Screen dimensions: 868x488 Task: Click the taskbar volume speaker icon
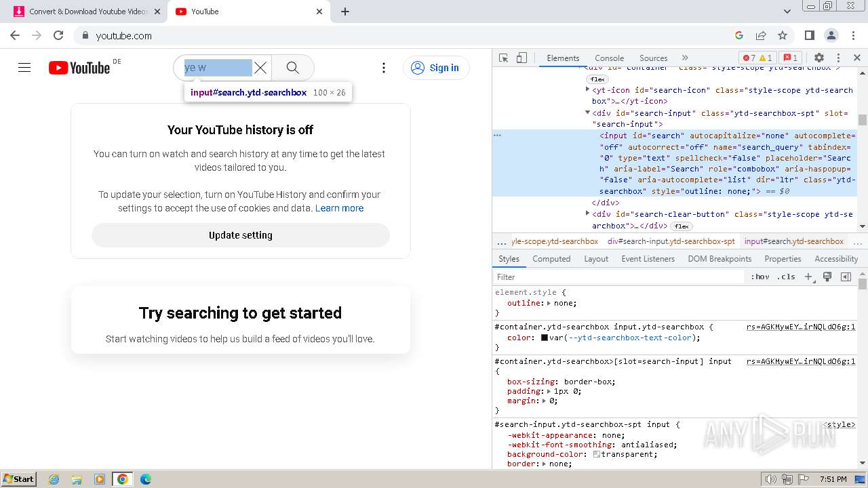(770, 479)
